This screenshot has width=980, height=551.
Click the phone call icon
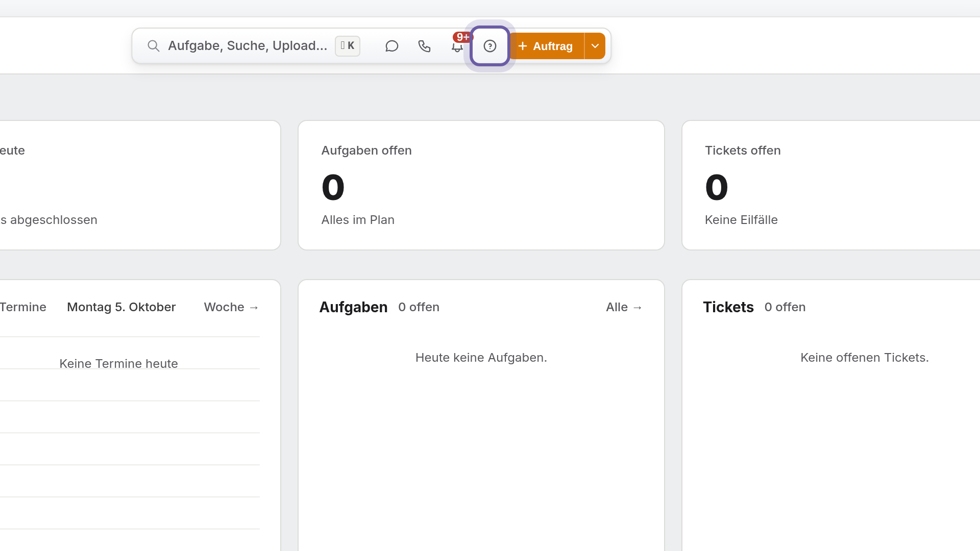pyautogui.click(x=424, y=46)
